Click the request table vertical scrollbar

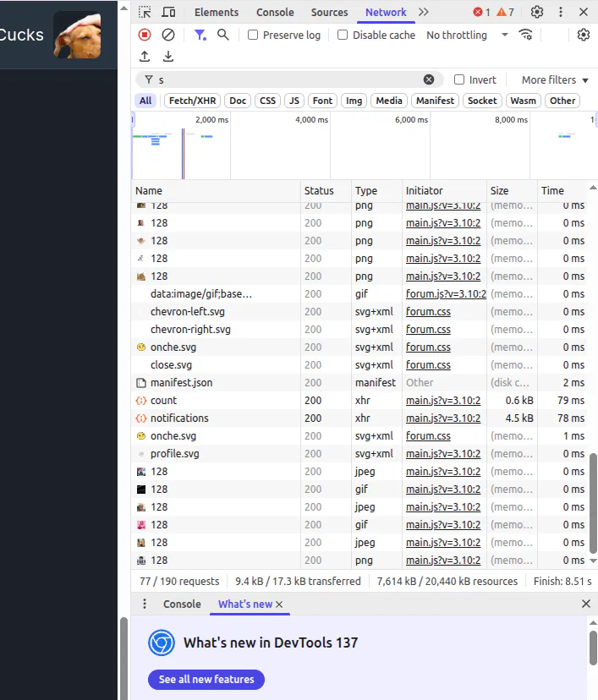pyautogui.click(x=593, y=503)
